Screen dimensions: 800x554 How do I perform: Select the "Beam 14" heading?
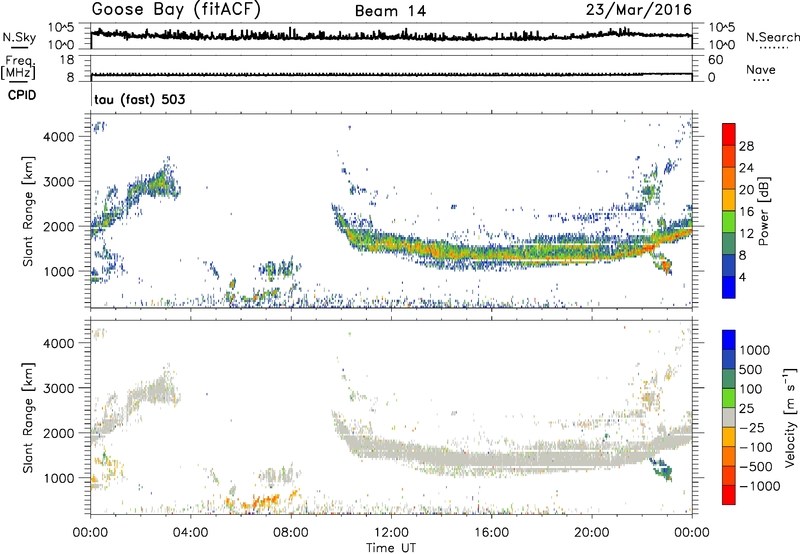click(390, 11)
